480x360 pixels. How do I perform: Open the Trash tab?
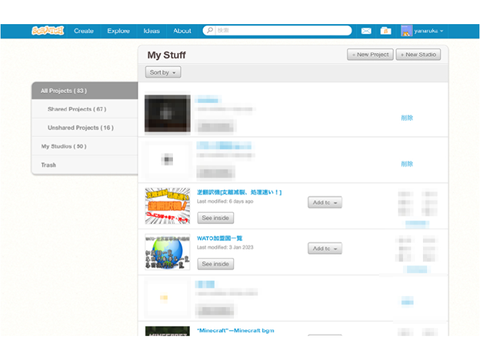point(85,165)
